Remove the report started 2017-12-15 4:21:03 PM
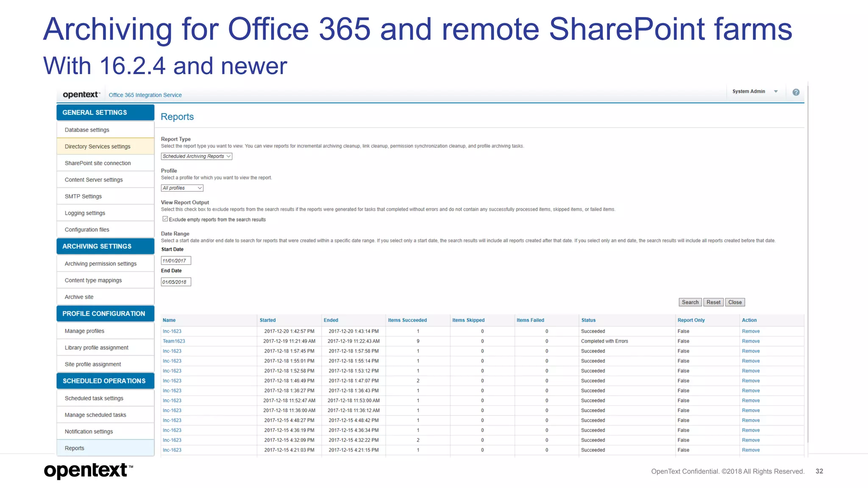 point(751,450)
